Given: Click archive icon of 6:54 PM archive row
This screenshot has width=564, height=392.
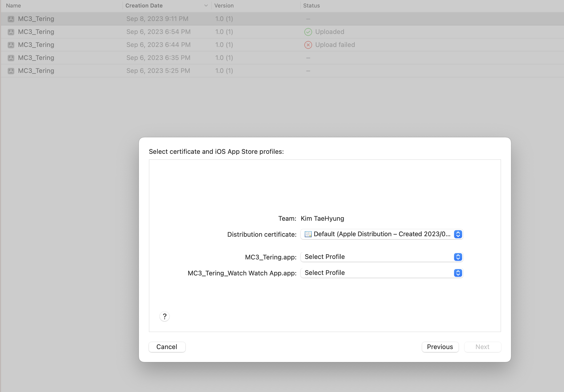Looking at the screenshot, I should tap(11, 32).
